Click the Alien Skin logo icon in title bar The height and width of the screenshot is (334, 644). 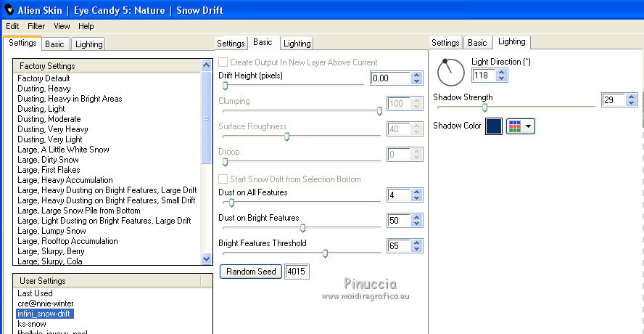click(x=9, y=9)
